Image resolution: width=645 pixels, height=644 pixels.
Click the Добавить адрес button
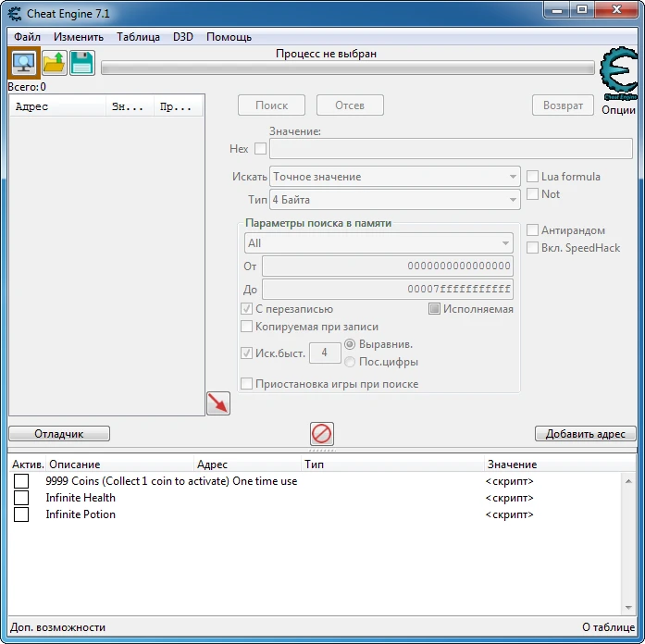[586, 434]
